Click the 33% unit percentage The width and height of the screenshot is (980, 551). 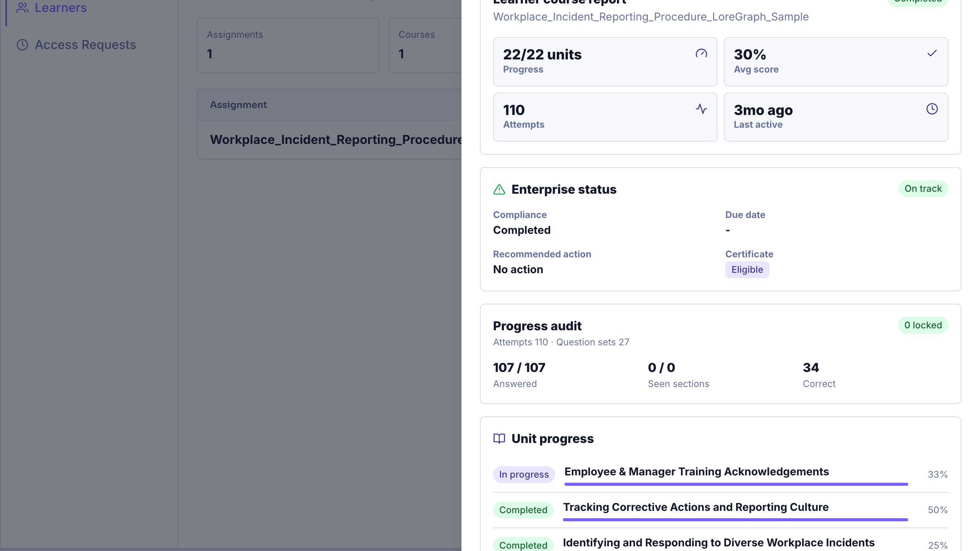pyautogui.click(x=938, y=475)
